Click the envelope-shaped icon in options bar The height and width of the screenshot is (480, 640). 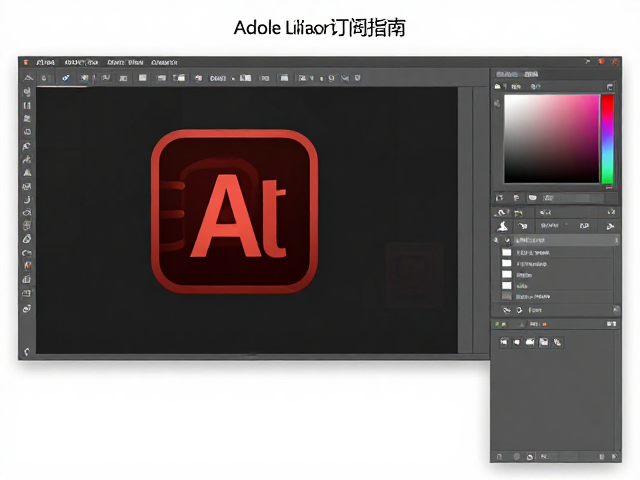coord(345,78)
